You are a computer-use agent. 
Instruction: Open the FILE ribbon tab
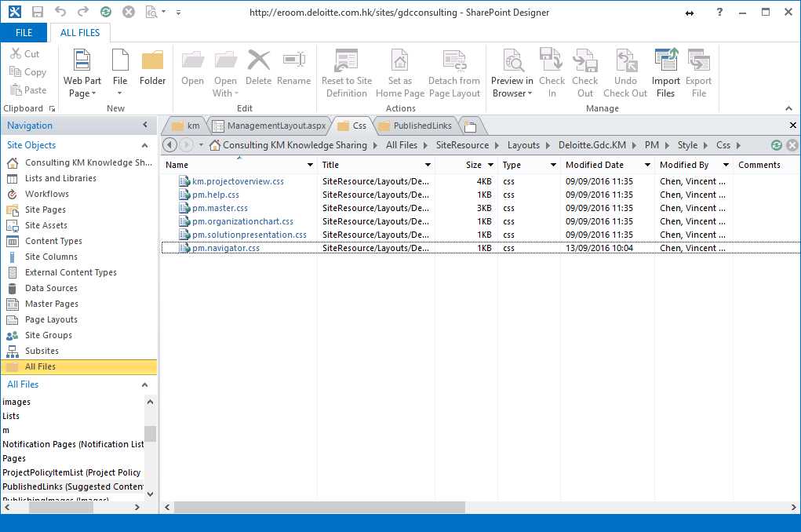tap(24, 33)
